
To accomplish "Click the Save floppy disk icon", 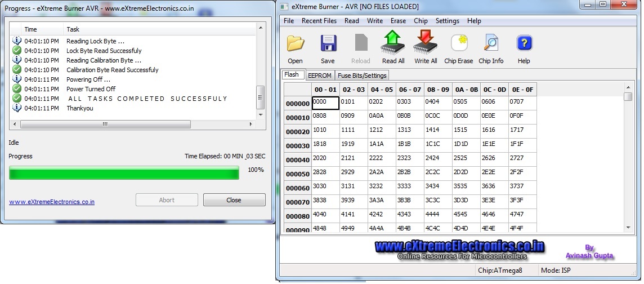I will coord(328,43).
